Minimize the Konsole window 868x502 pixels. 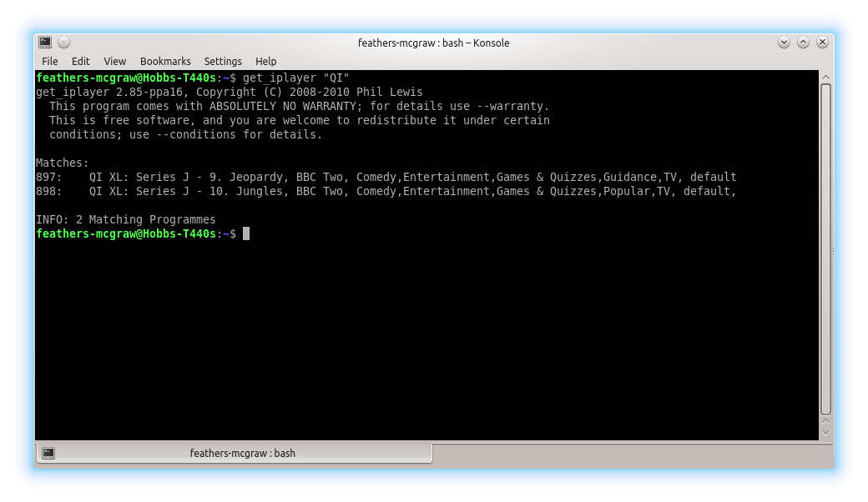coord(784,42)
